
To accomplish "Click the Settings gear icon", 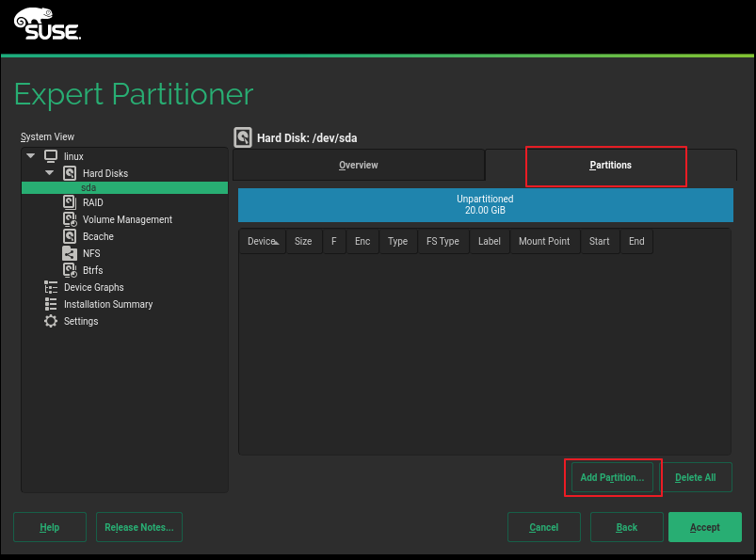I will pyautogui.click(x=51, y=321).
